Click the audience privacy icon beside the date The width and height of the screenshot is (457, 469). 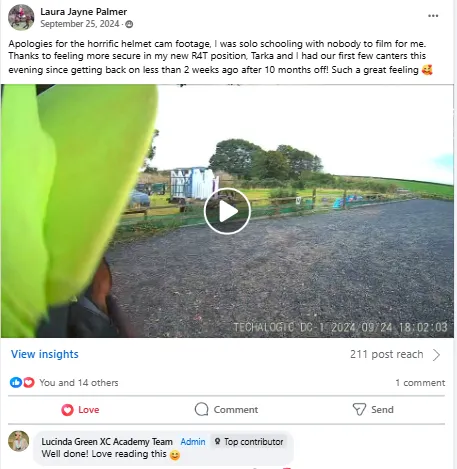129,24
